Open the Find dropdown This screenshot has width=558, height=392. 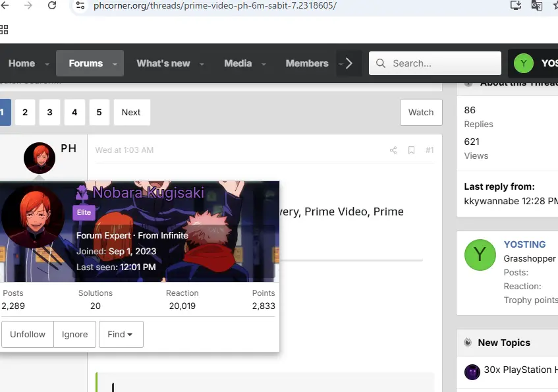[x=121, y=334]
